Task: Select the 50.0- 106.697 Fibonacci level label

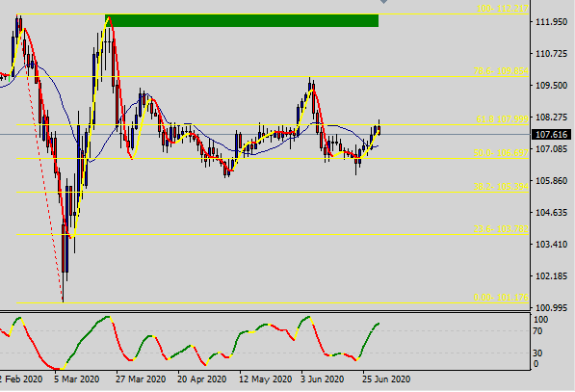Action: coord(501,153)
